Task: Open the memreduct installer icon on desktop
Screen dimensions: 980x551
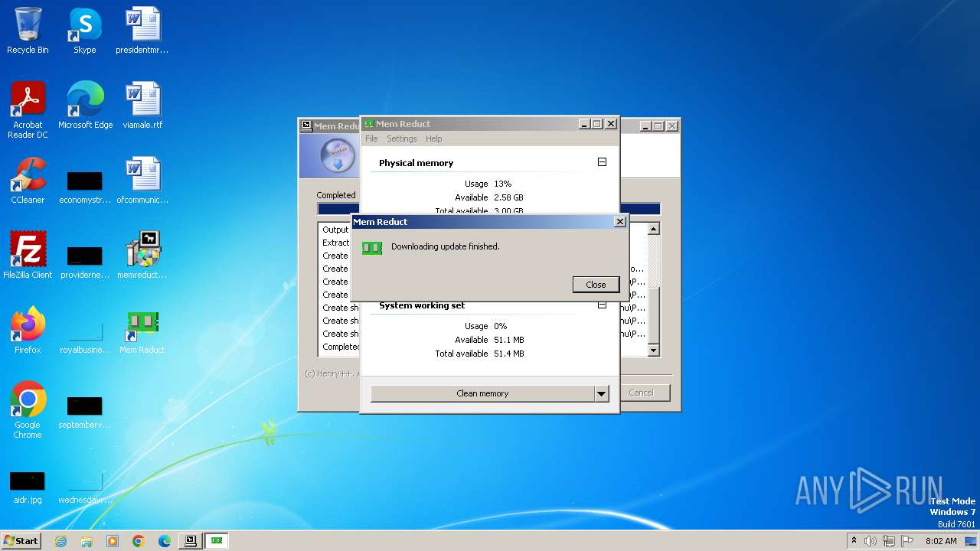Action: (x=142, y=256)
